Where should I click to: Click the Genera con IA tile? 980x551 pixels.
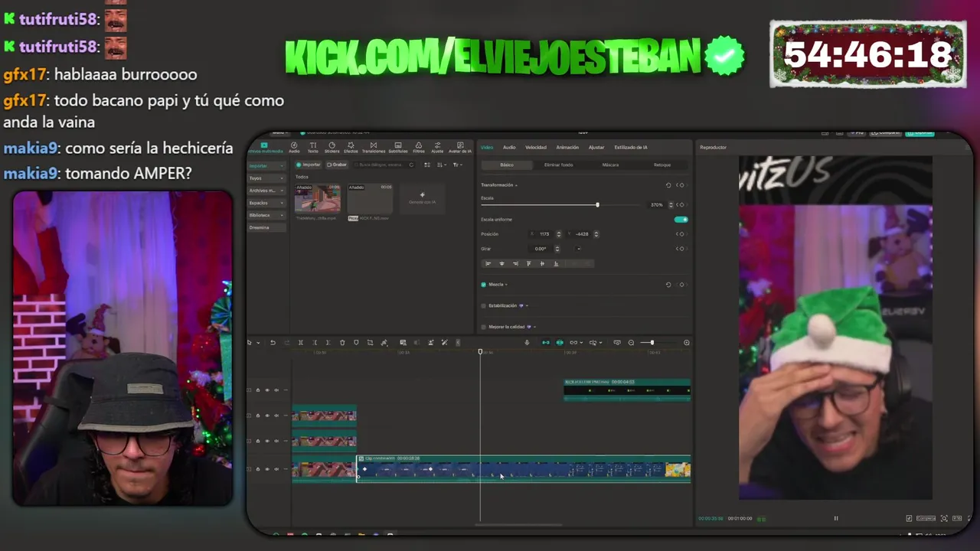pos(422,198)
